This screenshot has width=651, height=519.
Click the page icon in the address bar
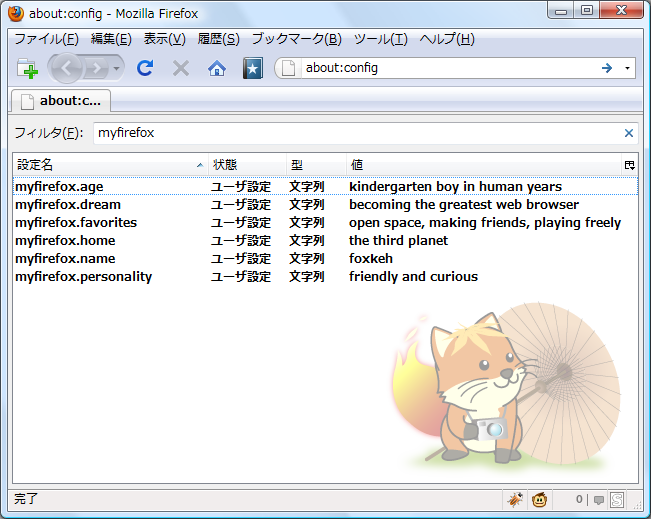pos(288,68)
